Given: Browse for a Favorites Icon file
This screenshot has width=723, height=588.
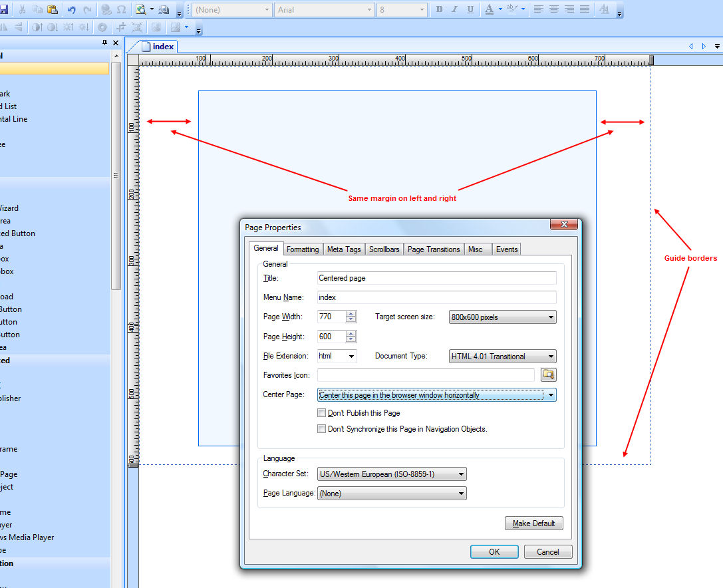Looking at the screenshot, I should pos(548,375).
